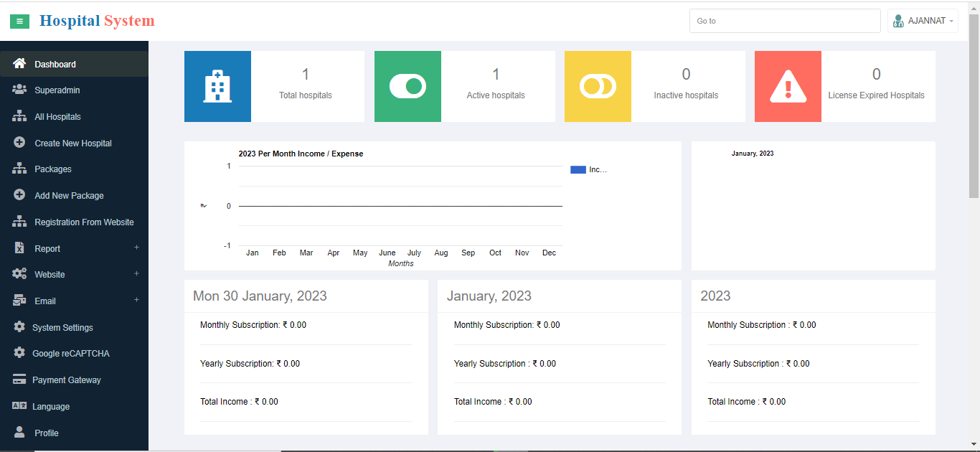The width and height of the screenshot is (980, 452).
Task: Click the blue Total hospitals building icon
Action: 217,87
